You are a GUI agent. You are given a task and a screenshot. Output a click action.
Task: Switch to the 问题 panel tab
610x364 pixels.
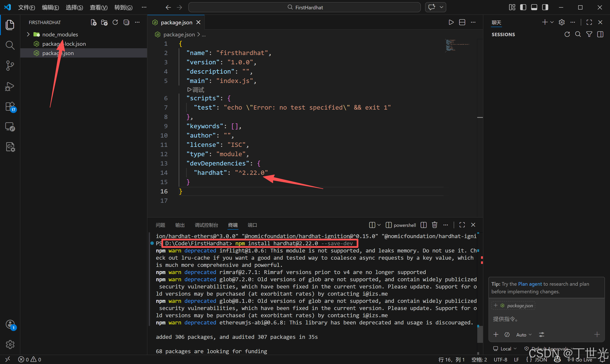(x=160, y=225)
